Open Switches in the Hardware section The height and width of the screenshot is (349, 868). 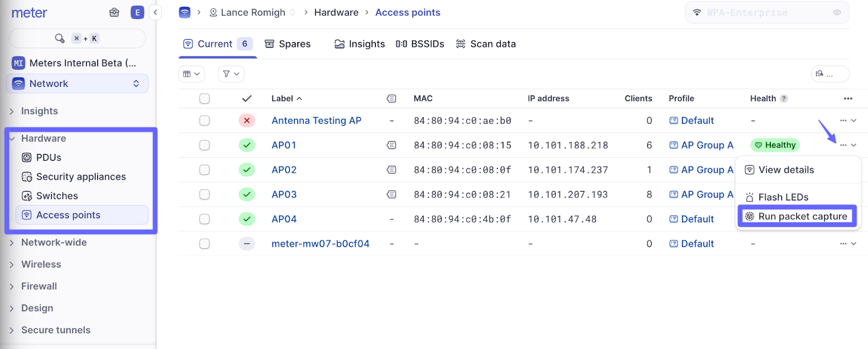(x=57, y=196)
